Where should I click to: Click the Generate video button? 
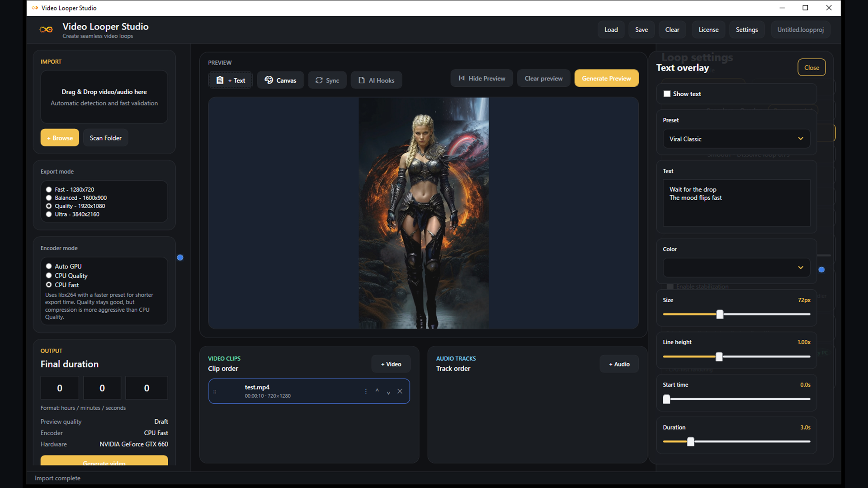point(104,460)
